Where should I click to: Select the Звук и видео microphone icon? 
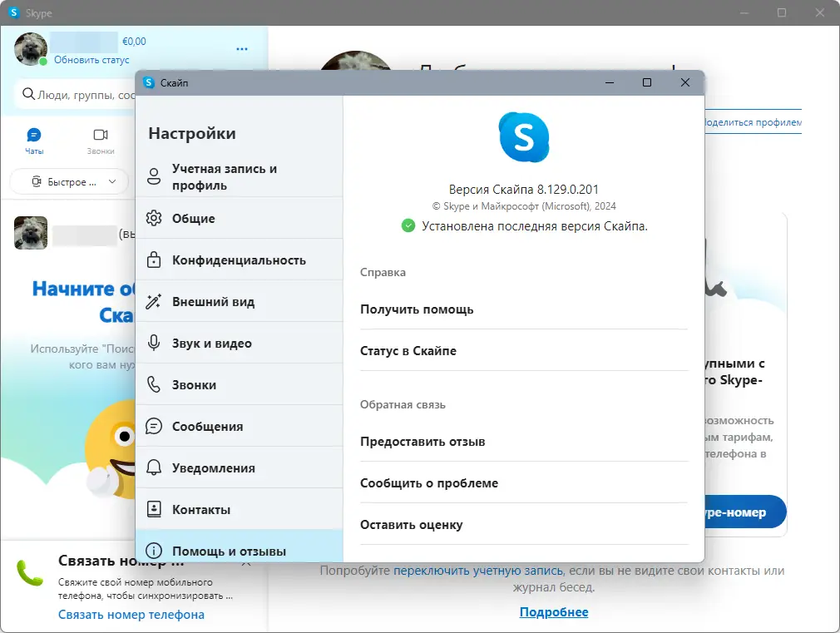click(154, 343)
